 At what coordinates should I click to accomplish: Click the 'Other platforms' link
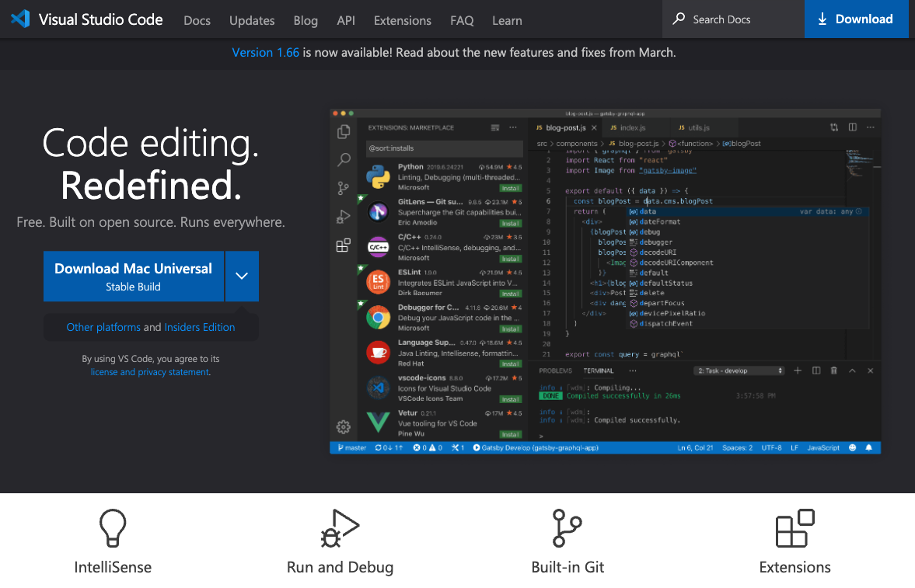click(103, 327)
